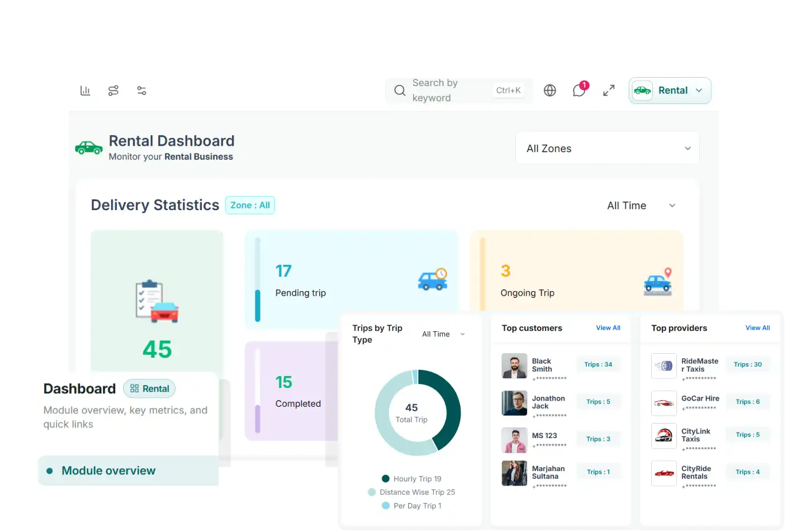Click the All Zones chevron arrow
This screenshot has width=787, height=532.
point(688,149)
